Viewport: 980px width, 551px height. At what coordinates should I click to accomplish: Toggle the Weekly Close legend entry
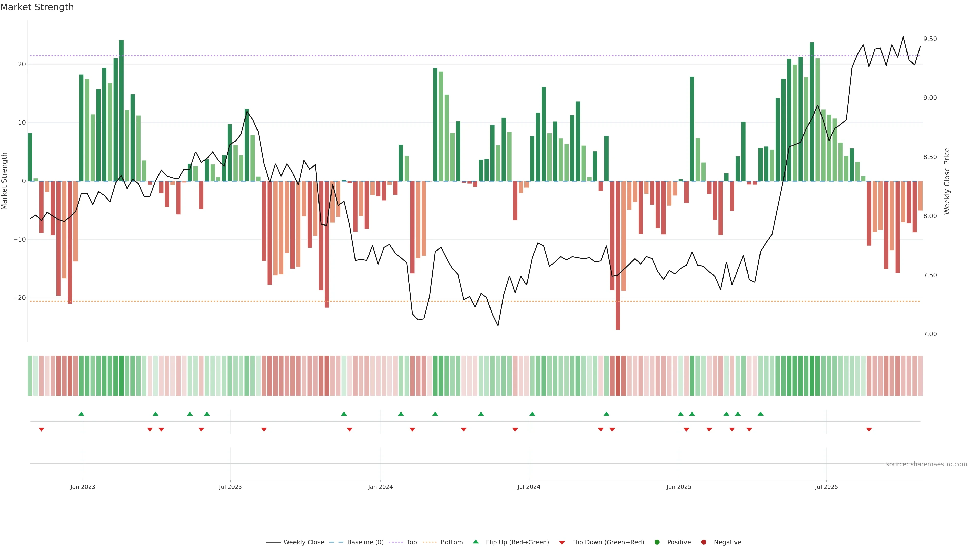pyautogui.click(x=303, y=542)
